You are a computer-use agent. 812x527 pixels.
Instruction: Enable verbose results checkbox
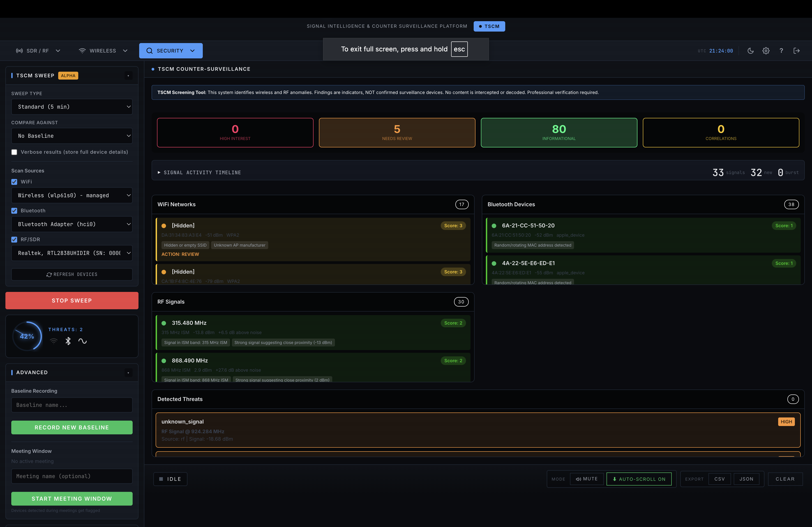(x=14, y=152)
